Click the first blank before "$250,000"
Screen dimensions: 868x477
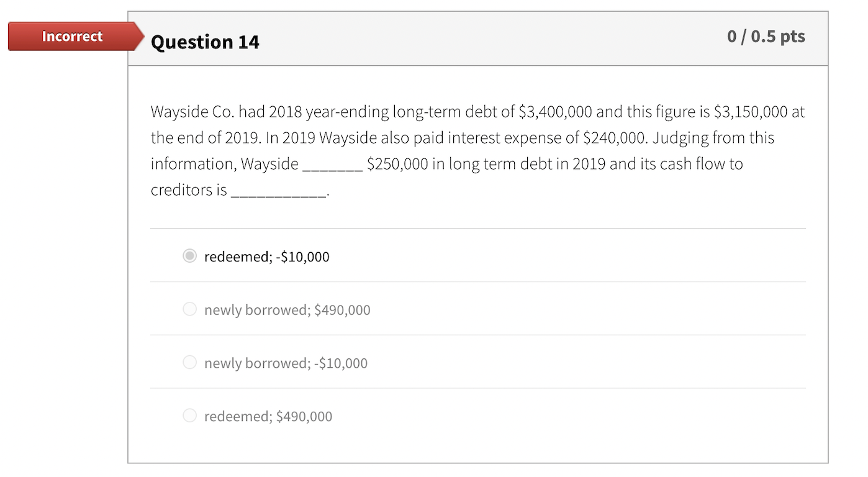(x=332, y=165)
